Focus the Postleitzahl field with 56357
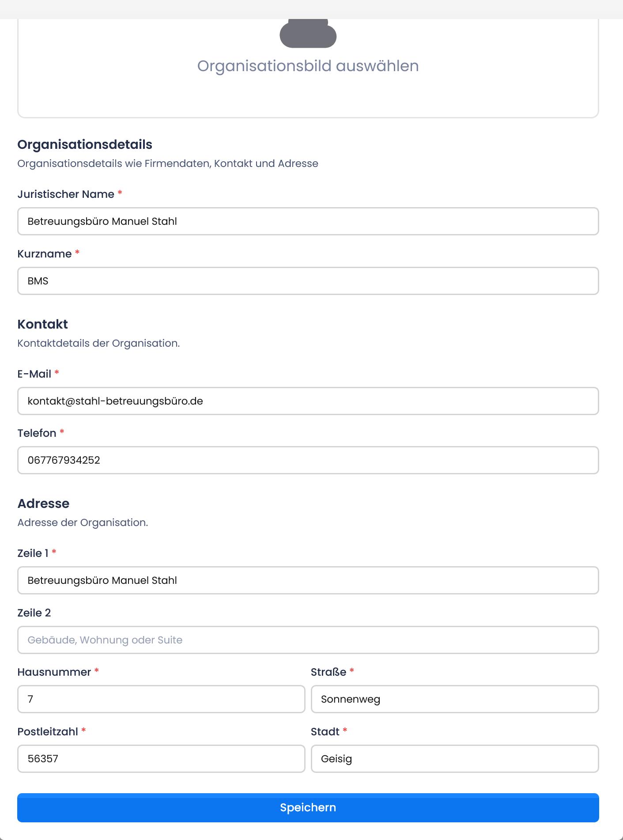The height and width of the screenshot is (840, 623). pyautogui.click(x=161, y=759)
